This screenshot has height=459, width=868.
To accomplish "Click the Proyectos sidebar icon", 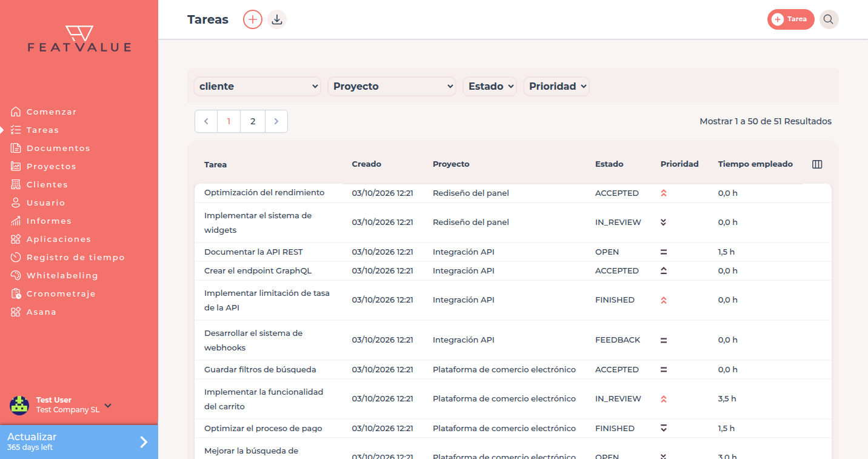I will coord(16,166).
